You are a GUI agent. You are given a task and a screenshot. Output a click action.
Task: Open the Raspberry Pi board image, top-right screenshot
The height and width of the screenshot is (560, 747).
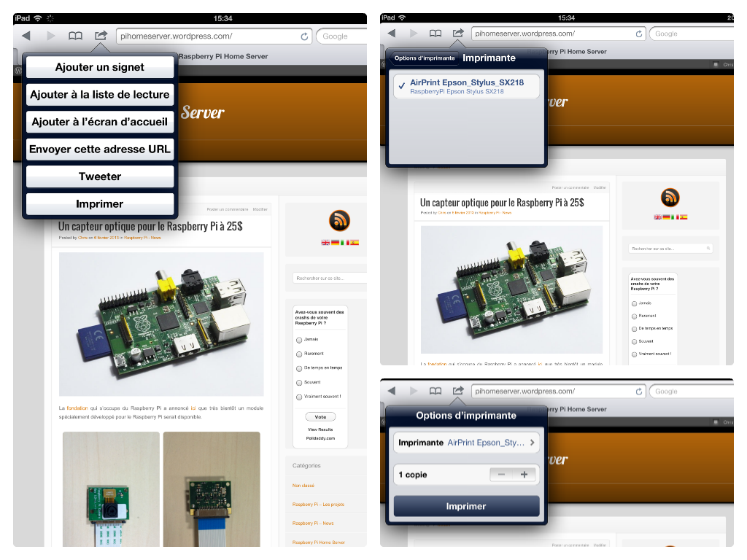click(x=511, y=289)
